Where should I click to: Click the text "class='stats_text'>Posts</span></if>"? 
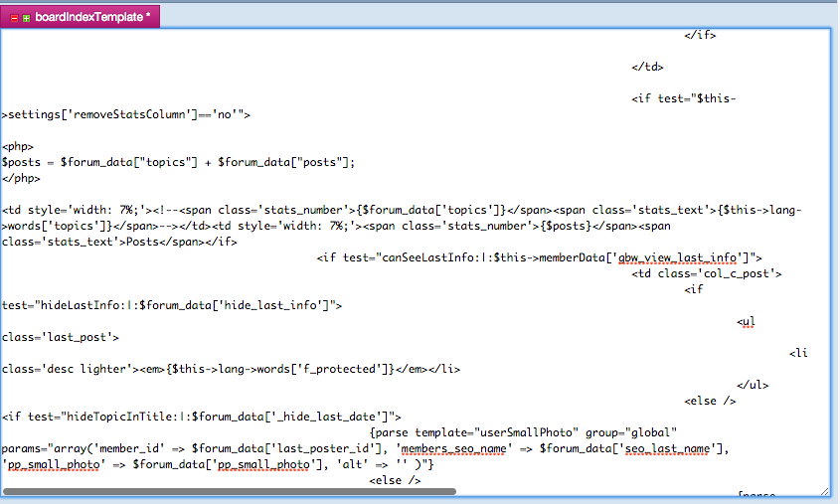[x=119, y=242]
